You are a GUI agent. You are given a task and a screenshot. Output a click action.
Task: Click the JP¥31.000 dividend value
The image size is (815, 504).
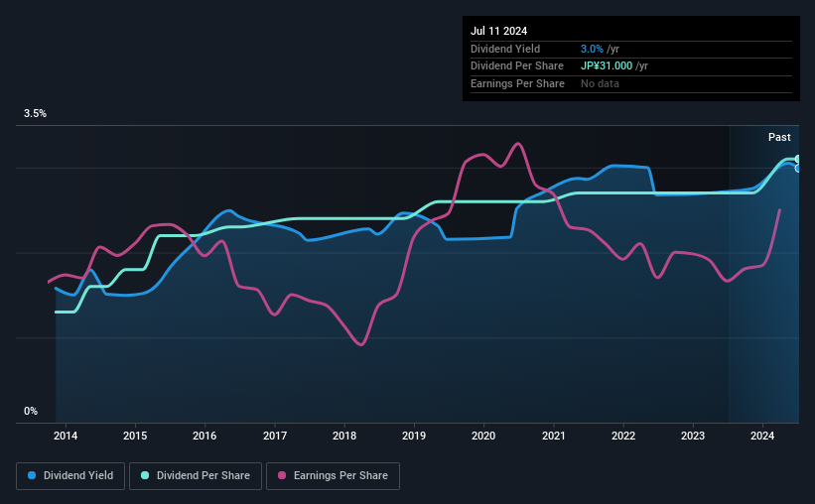pos(607,66)
